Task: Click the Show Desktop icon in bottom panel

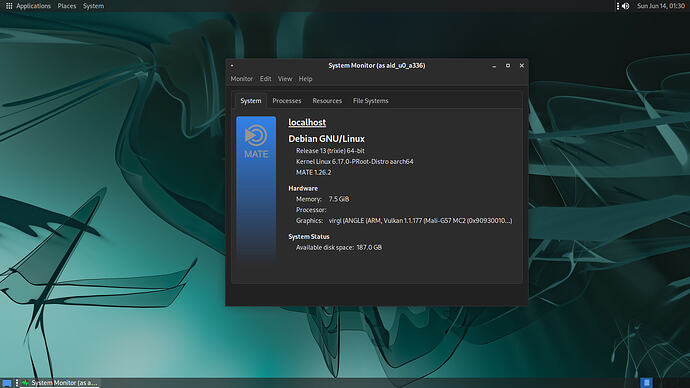Action: click(x=7, y=383)
